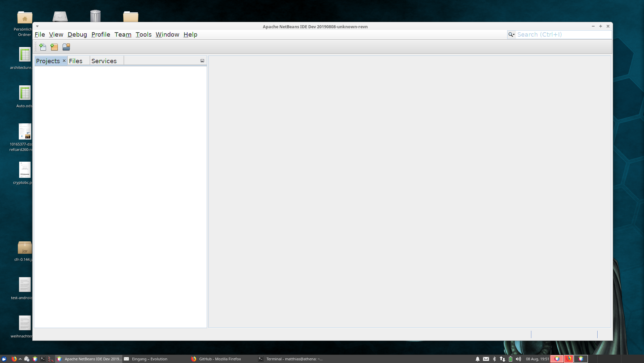Viewport: 644px width, 363px height.
Task: Click the Apache NetBeans taskbar button
Action: 89,359
